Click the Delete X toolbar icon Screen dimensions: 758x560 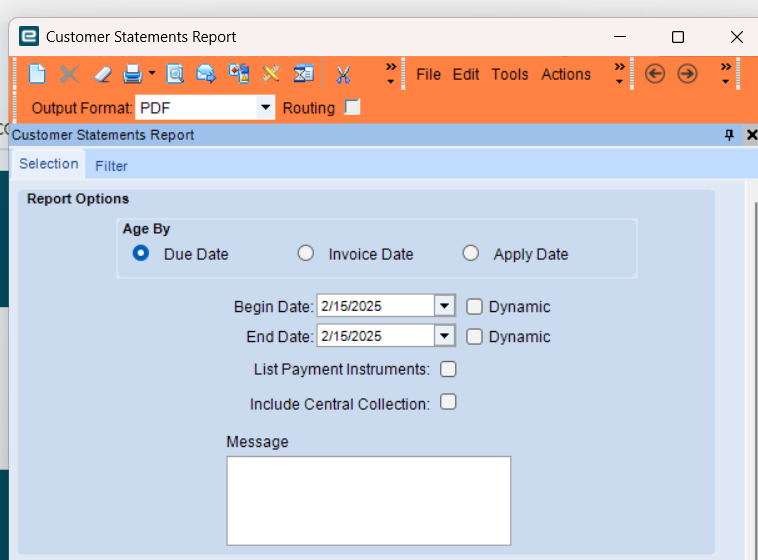[69, 74]
